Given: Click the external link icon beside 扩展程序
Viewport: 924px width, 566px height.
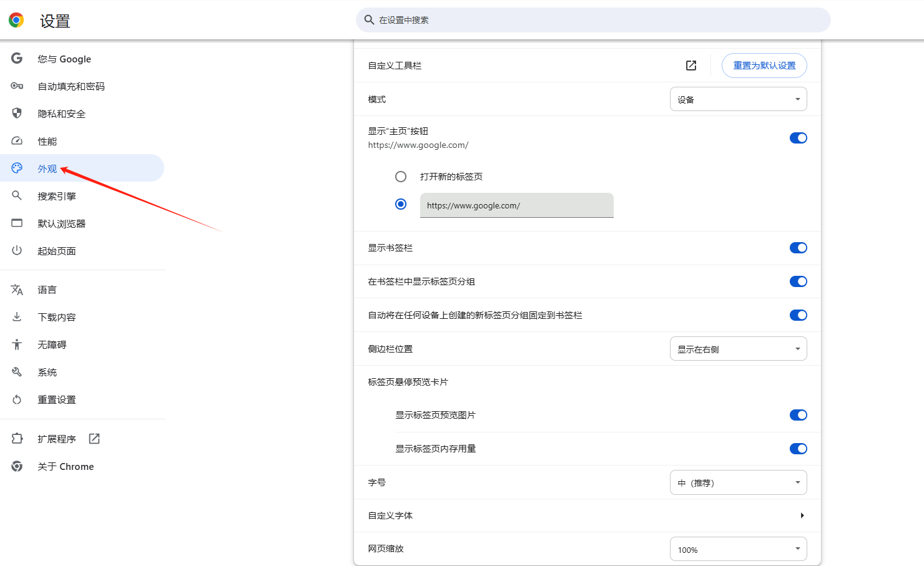Looking at the screenshot, I should pyautogui.click(x=94, y=439).
